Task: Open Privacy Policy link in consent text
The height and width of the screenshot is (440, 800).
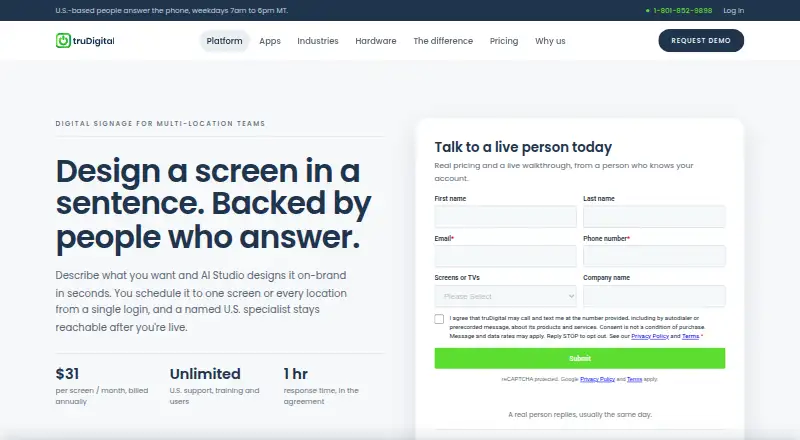Action: [650, 336]
